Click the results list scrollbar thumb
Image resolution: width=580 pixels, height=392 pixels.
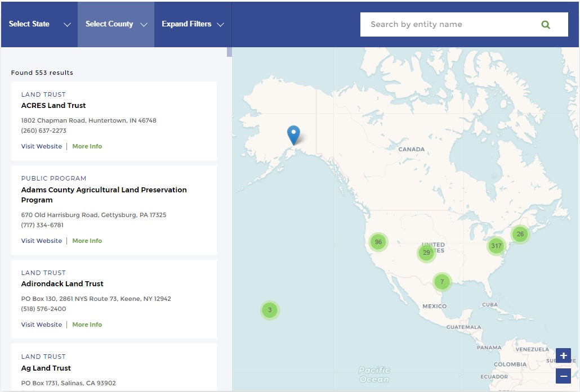pyautogui.click(x=229, y=52)
